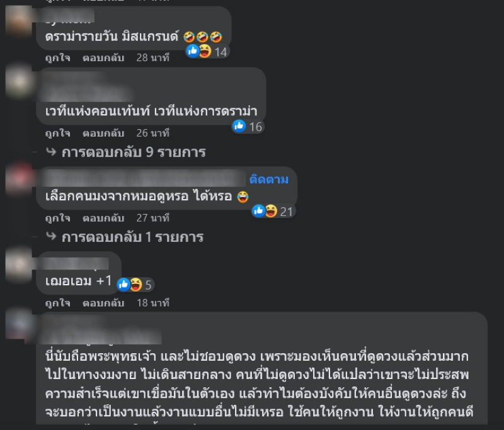This screenshot has width=504, height=430.
Task: View the 21 reactions on the หมอดู comment
Action: (x=273, y=212)
